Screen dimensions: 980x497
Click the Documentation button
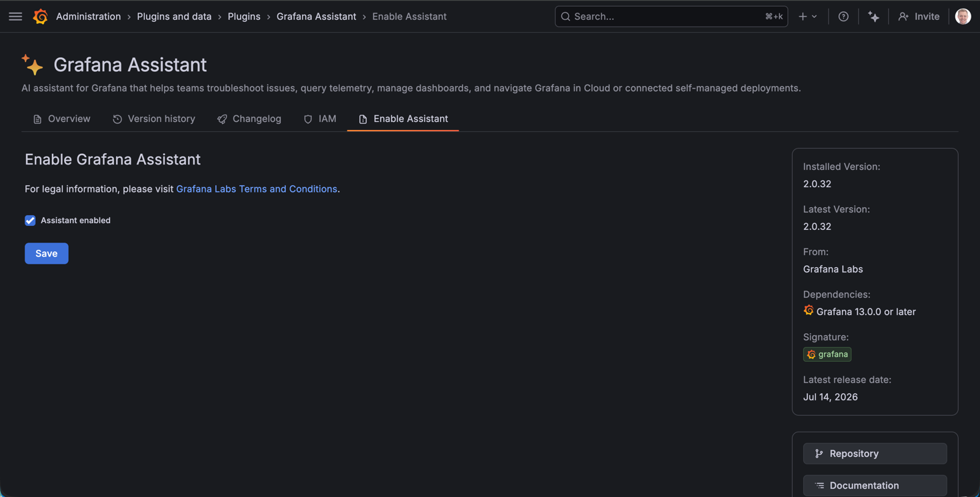[875, 486]
